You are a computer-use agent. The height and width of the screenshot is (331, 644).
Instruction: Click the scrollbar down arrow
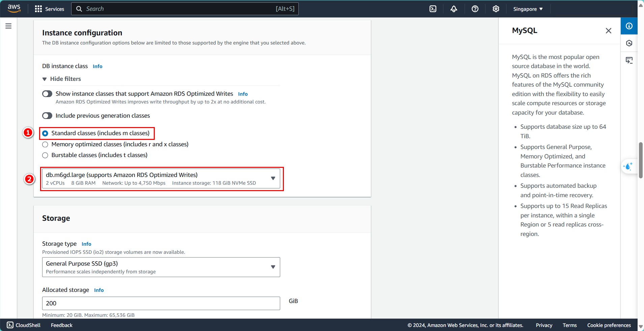pos(641,327)
